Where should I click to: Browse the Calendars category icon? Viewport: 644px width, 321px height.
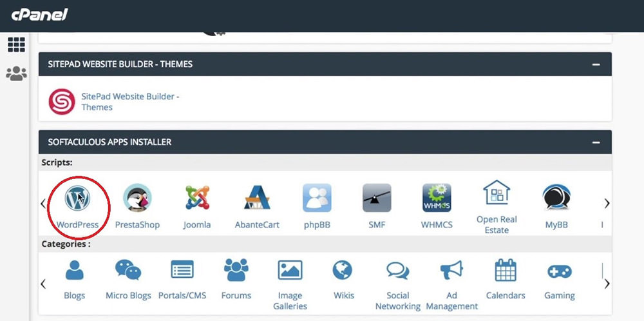click(506, 270)
